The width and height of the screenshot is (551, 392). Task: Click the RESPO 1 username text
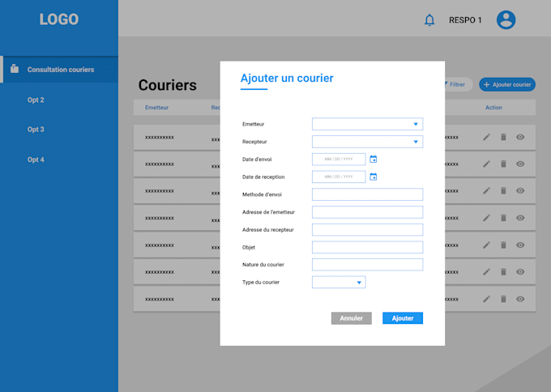pos(465,20)
